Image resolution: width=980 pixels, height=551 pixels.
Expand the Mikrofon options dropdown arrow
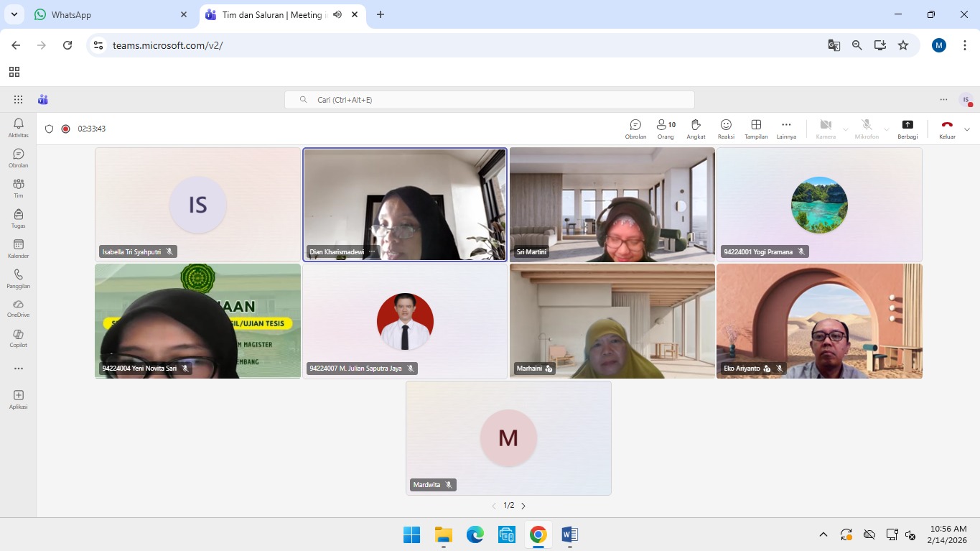click(x=887, y=130)
